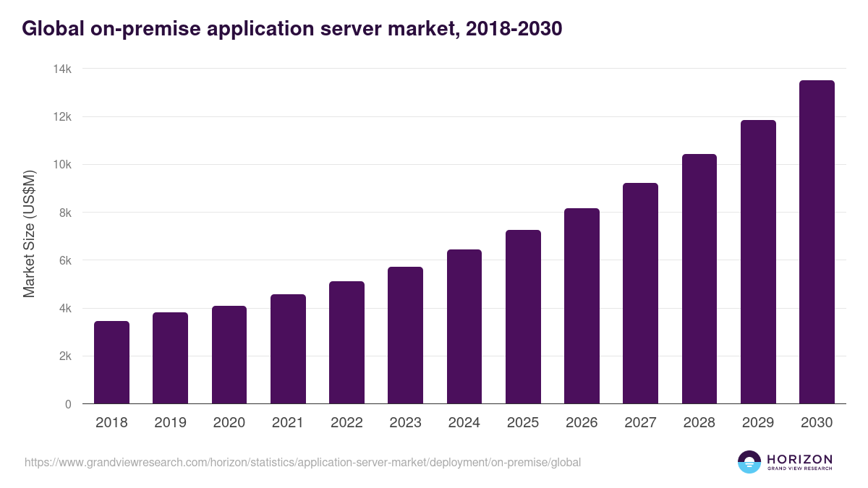Click the 2018 market size bar

point(111,362)
